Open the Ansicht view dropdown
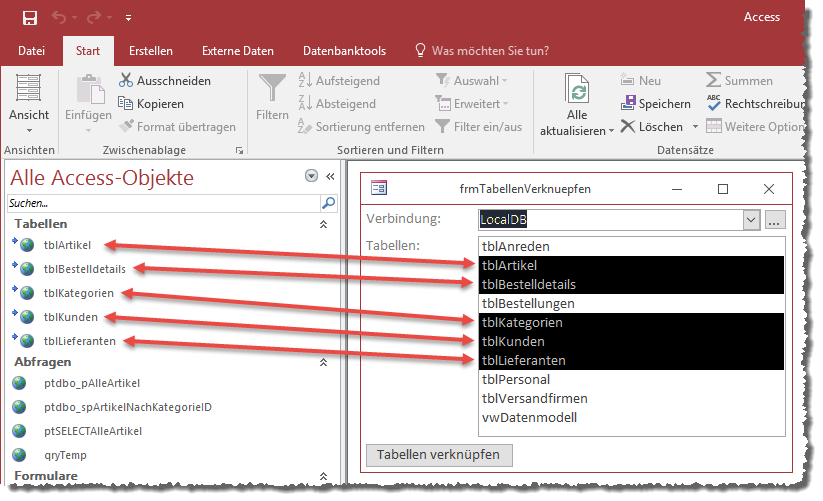 click(29, 130)
